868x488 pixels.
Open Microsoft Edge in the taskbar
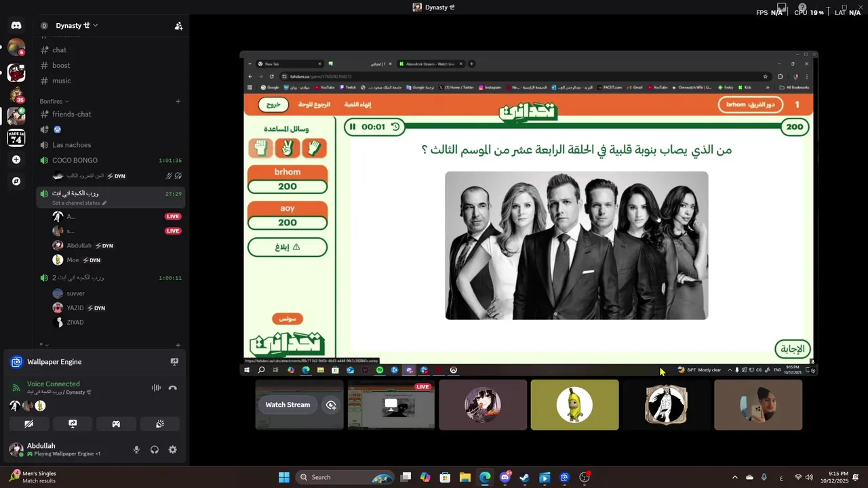tap(485, 477)
